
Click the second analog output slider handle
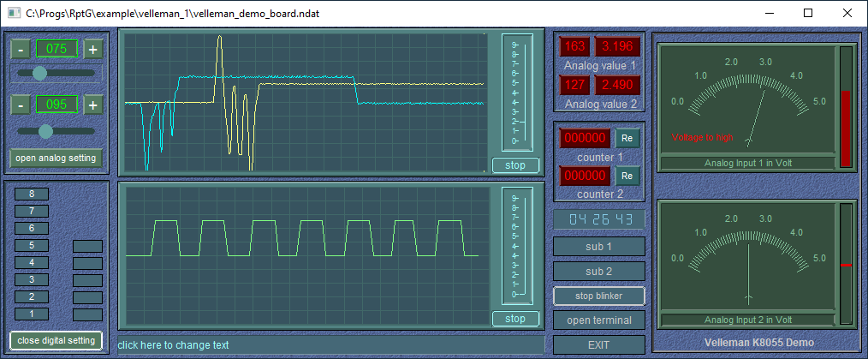[x=46, y=130]
